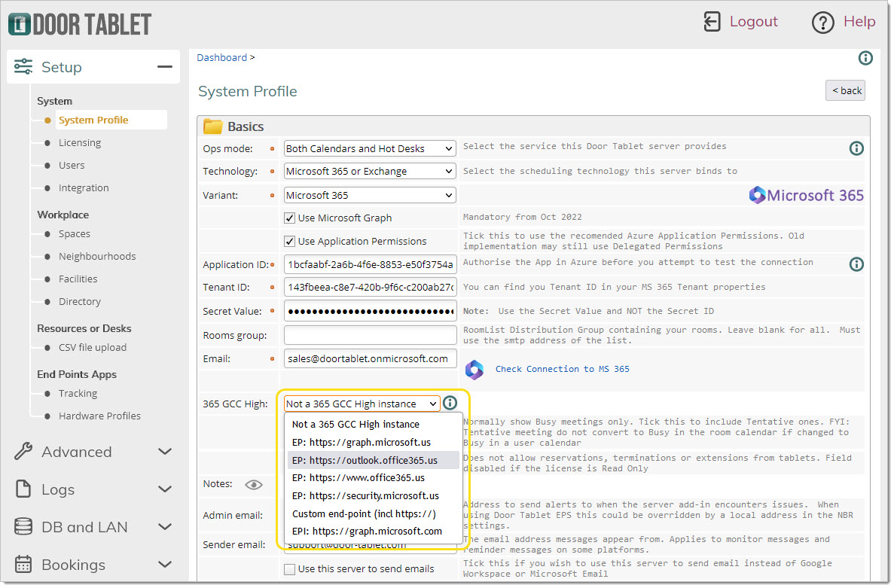Choose Custom end-point (incl https://) option
The image size is (894, 588).
[x=373, y=513]
